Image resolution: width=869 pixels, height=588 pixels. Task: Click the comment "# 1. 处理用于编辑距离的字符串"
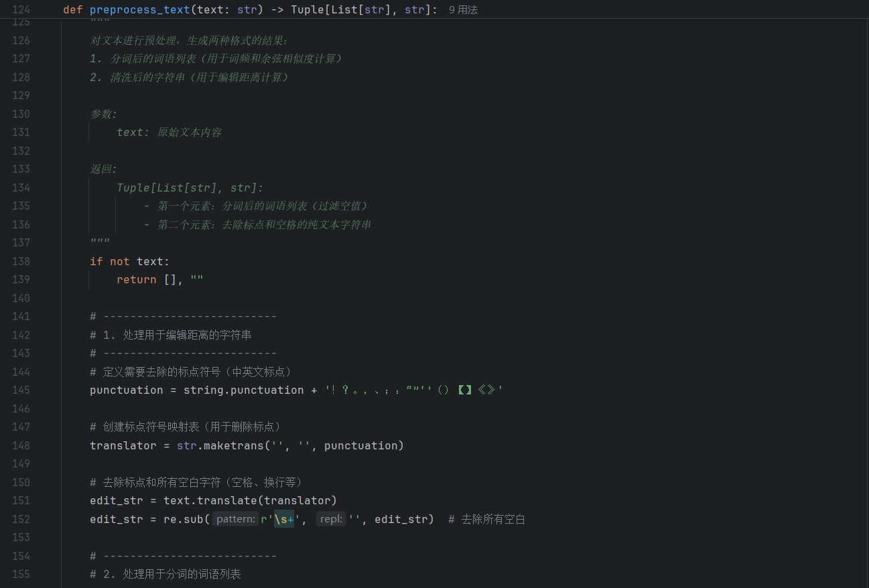pyautogui.click(x=171, y=335)
